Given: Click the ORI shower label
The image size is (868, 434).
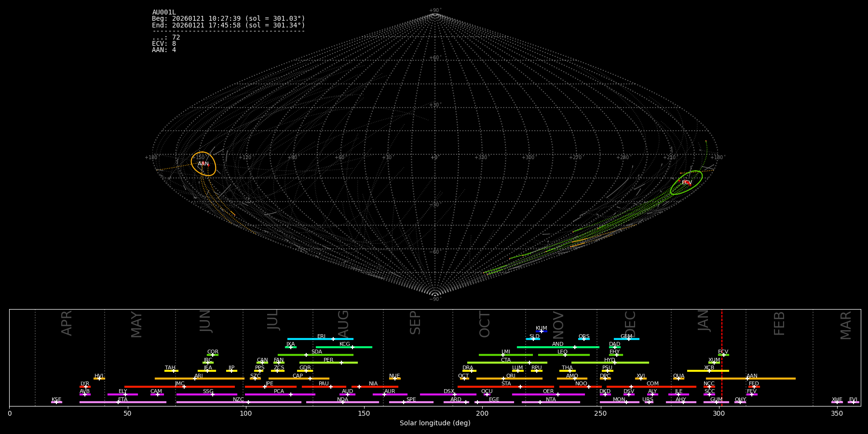Looking at the screenshot, I should pyautogui.click(x=511, y=376).
